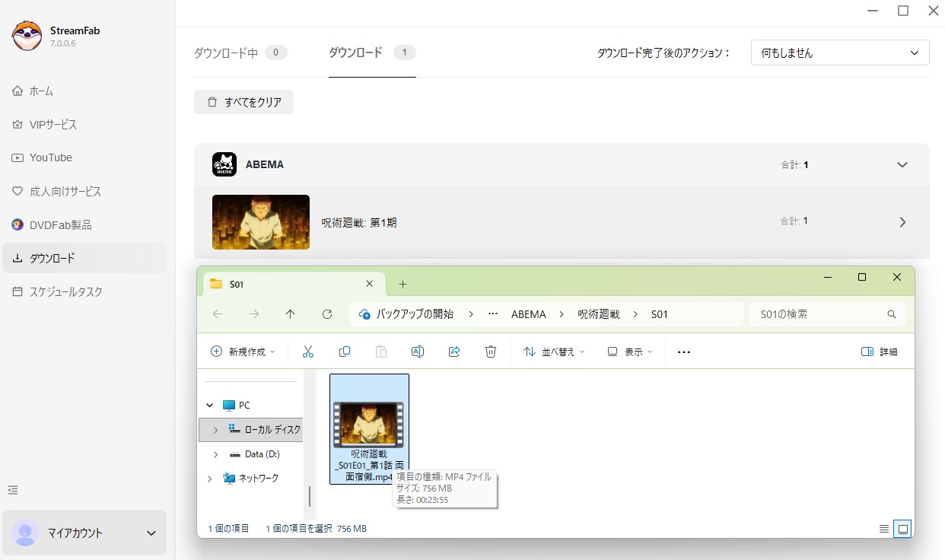Screen dimensions: 945x560
Task: Open the ダウンロード完了後のアクション dropdown
Action: pos(839,52)
